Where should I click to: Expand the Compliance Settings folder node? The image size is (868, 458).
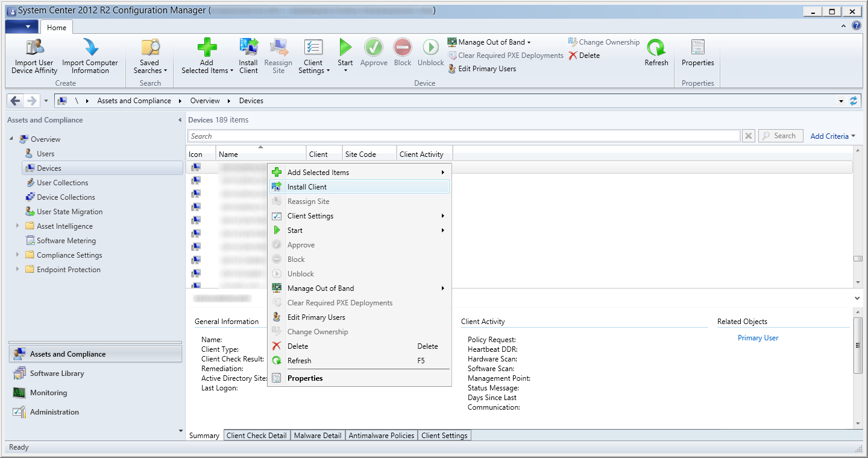point(17,255)
